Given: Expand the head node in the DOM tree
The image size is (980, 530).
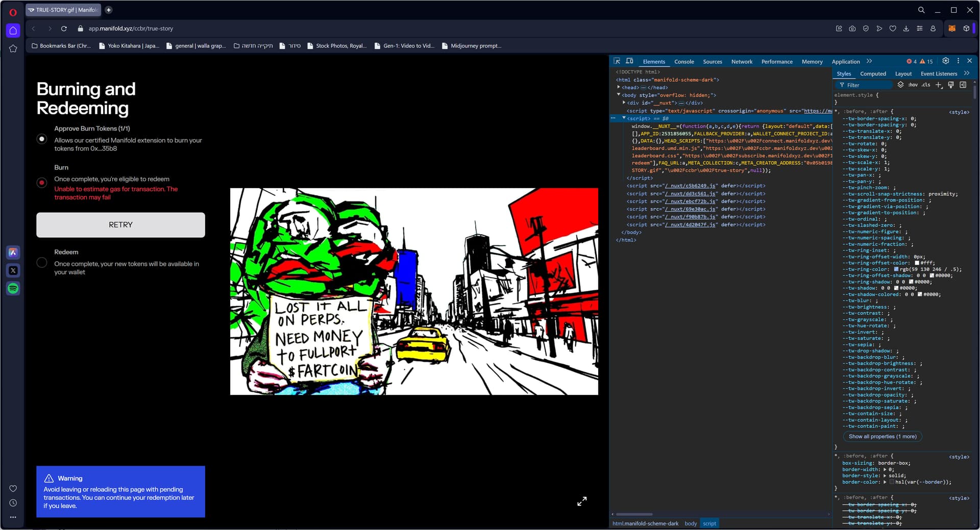Looking at the screenshot, I should click(619, 87).
